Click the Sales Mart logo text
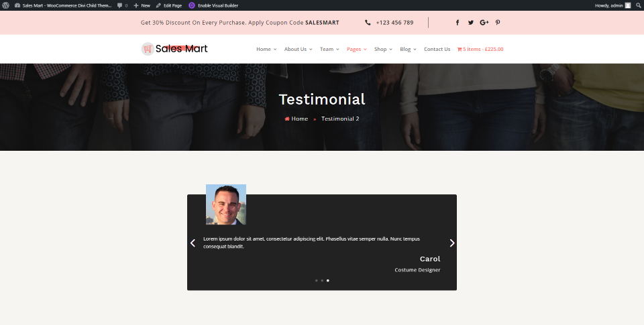Screen dimensions: 644x325 182,49
